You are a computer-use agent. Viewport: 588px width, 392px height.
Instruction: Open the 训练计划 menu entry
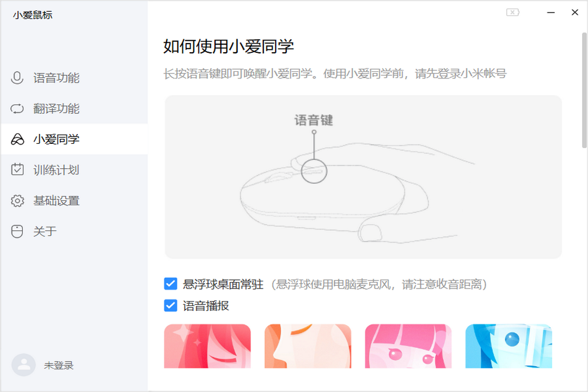(56, 170)
